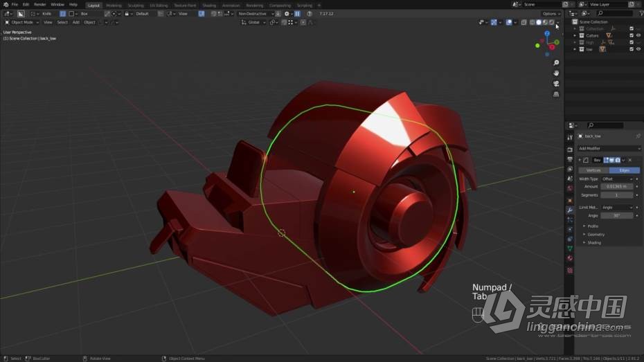Viewport: 644px width, 362px height.
Task: Click the zoom magnifier viewport icon
Action: coord(556,63)
